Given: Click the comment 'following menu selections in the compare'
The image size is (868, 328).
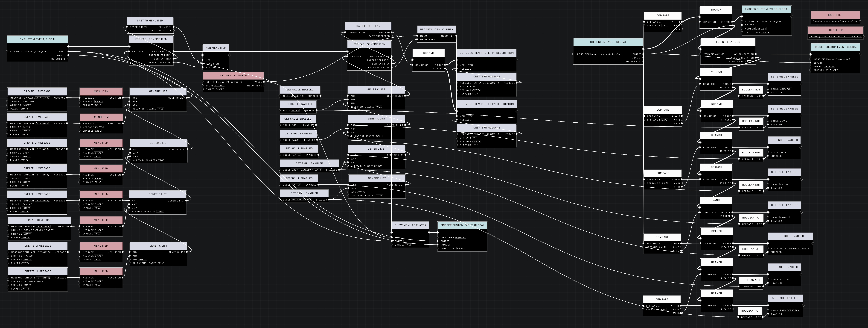Looking at the screenshot, I should click(x=835, y=37).
